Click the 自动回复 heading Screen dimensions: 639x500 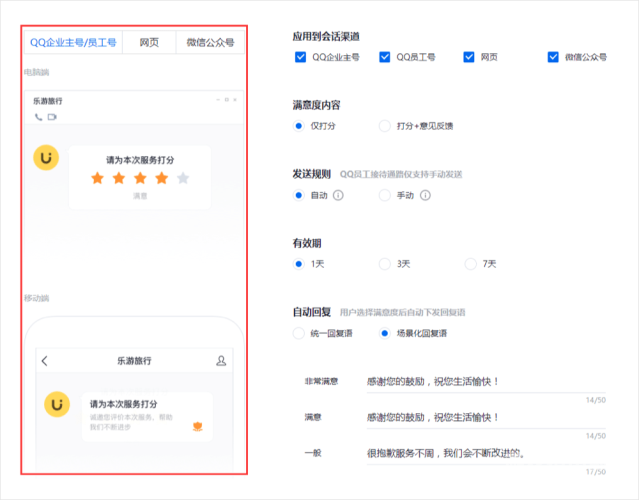(311, 312)
